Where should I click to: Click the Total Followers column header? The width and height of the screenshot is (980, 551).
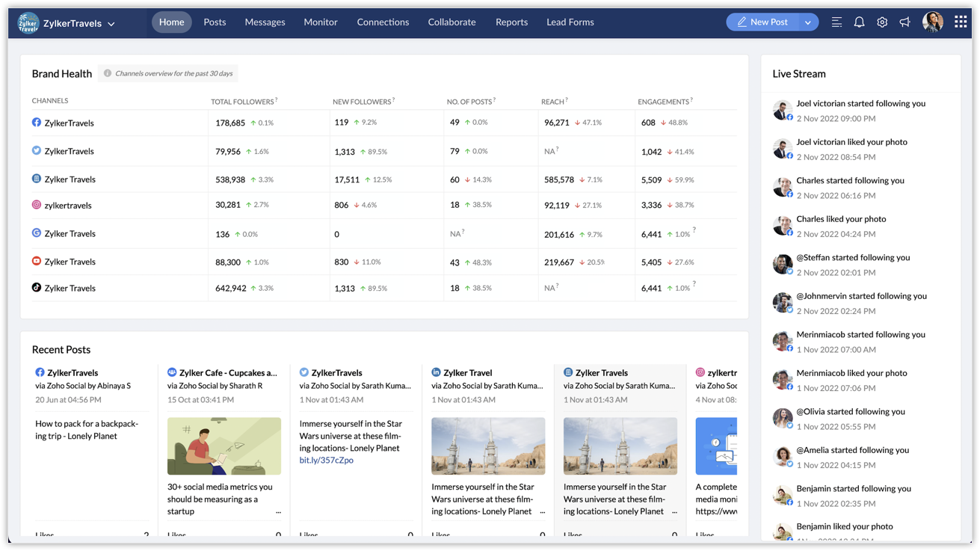(x=243, y=101)
